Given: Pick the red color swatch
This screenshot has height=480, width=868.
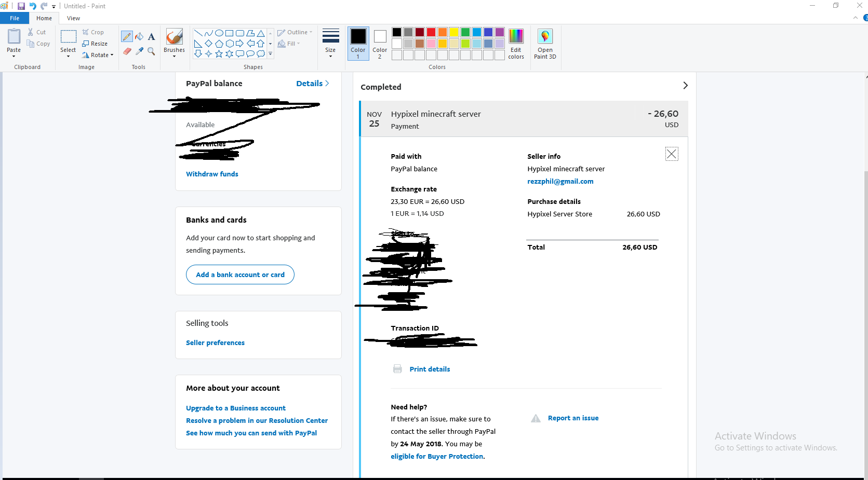Looking at the screenshot, I should [x=431, y=32].
